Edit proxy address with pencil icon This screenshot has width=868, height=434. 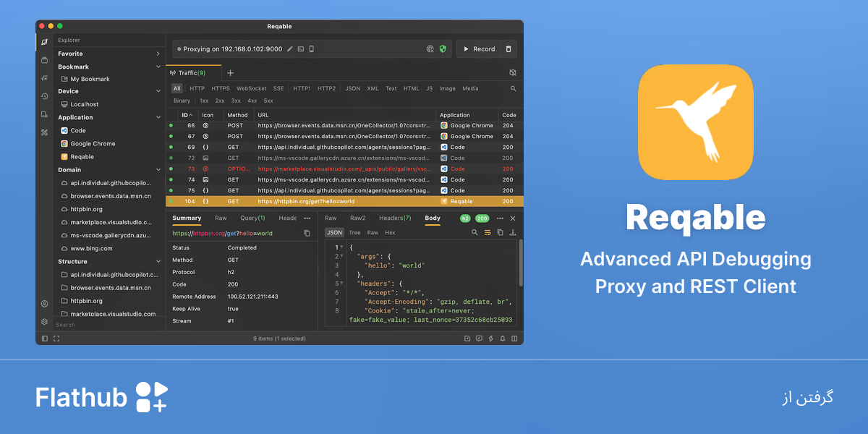pyautogui.click(x=290, y=49)
